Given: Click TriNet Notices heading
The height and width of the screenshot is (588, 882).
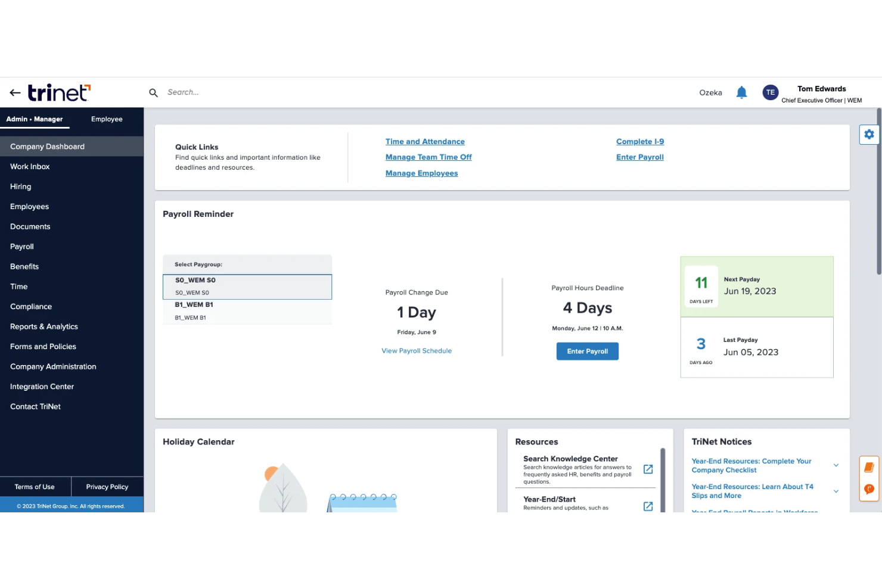Looking at the screenshot, I should (x=722, y=442).
